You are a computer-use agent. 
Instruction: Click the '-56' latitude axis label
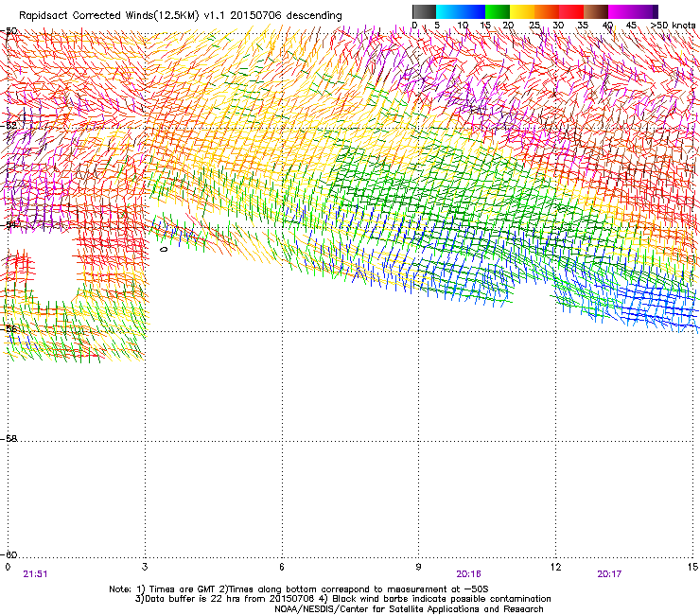10,329
